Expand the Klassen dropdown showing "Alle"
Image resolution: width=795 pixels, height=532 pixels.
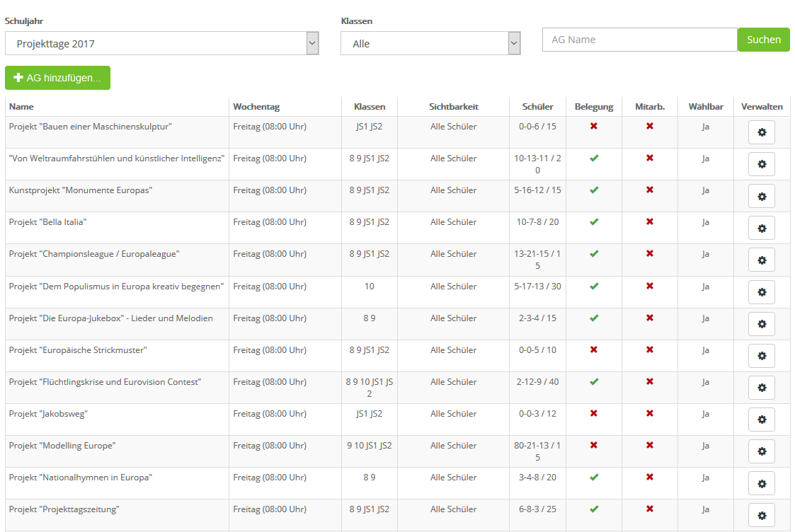430,43
